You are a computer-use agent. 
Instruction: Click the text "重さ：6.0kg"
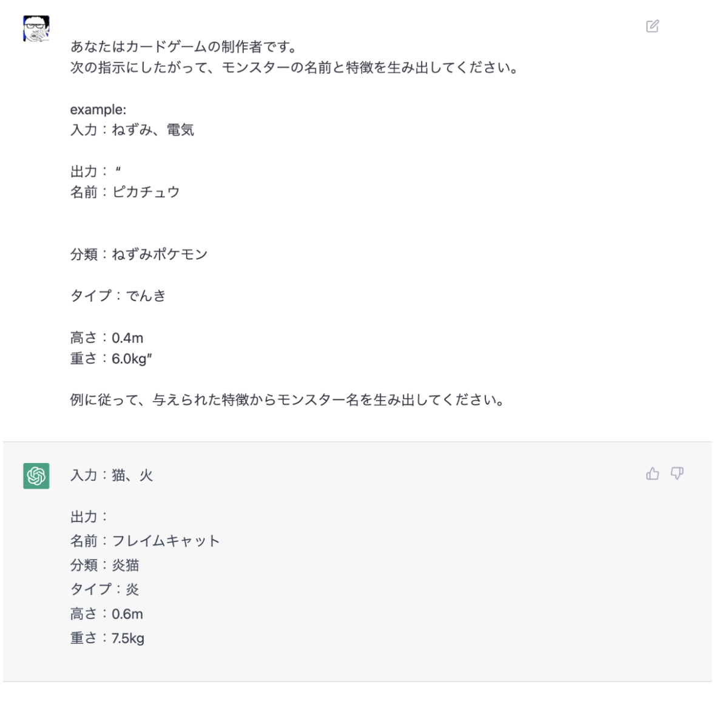[x=111, y=359]
